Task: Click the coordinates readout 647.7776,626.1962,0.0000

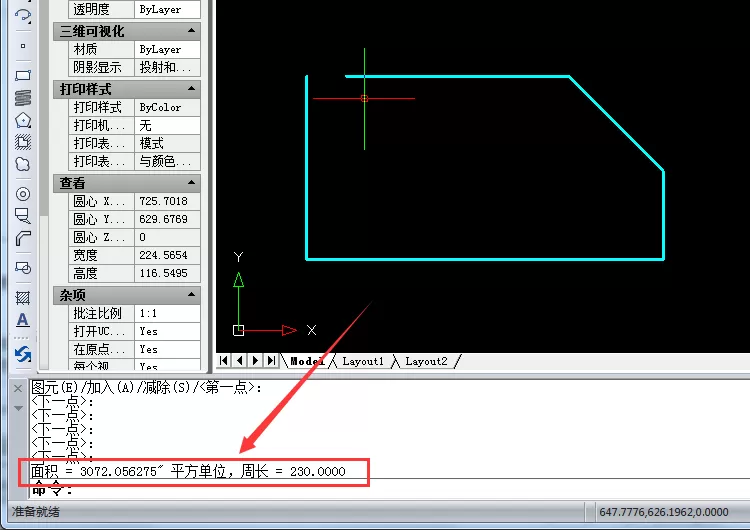Action: tap(663, 512)
